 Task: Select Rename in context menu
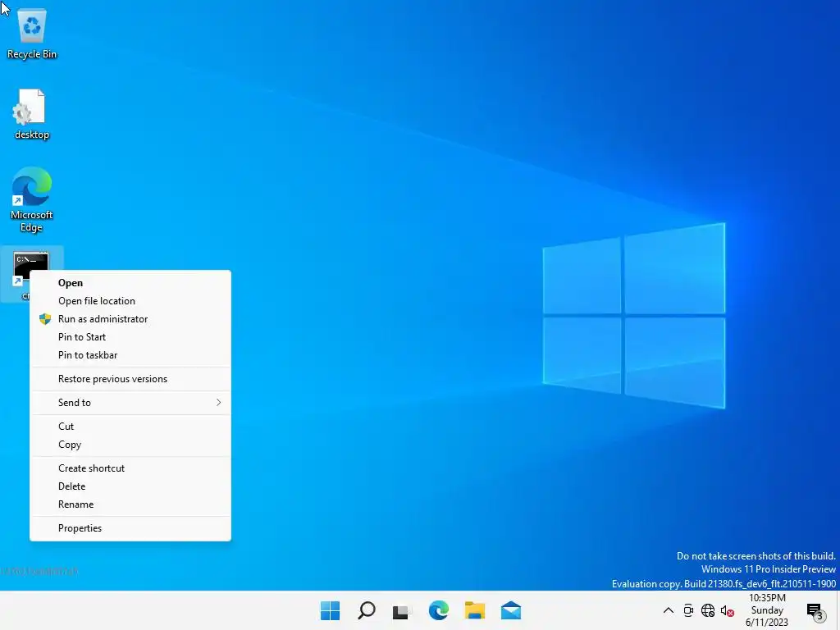(x=130, y=504)
